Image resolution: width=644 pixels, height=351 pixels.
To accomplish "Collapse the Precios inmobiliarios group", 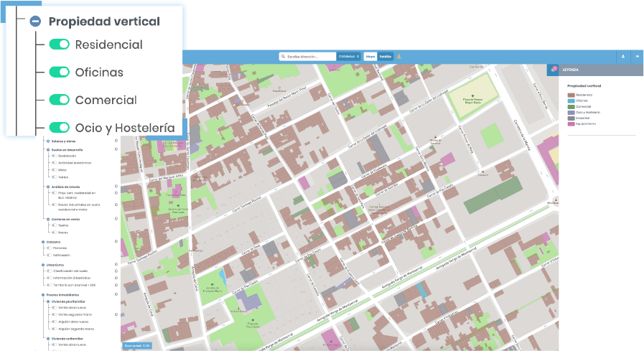I will [42, 295].
